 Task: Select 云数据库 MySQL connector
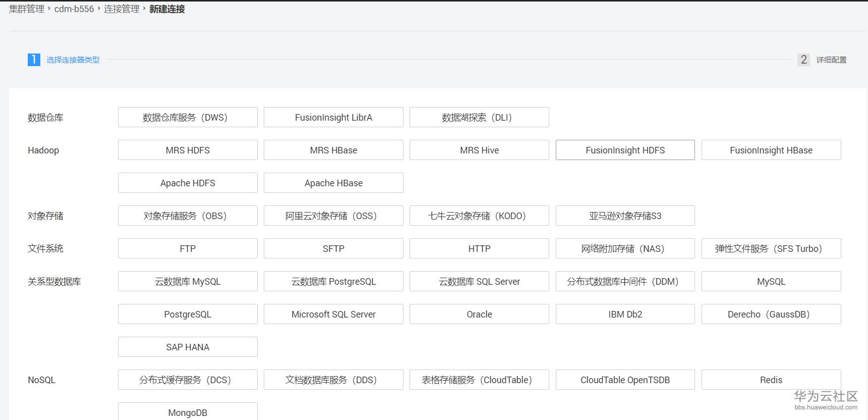coord(188,281)
